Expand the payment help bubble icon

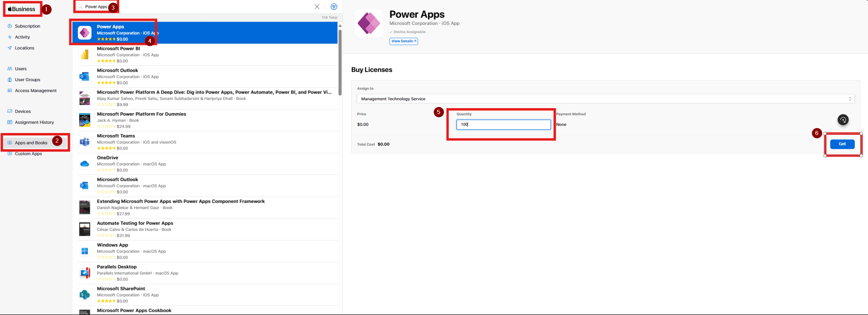click(x=843, y=120)
